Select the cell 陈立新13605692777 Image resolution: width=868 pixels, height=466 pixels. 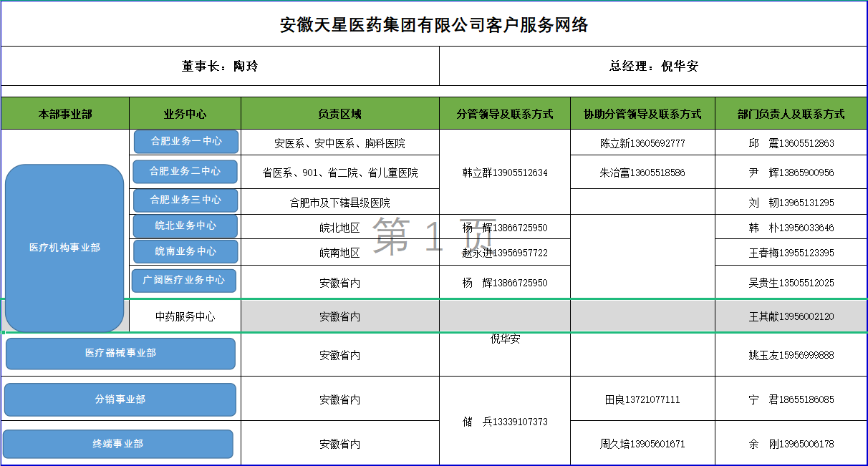[643, 143]
